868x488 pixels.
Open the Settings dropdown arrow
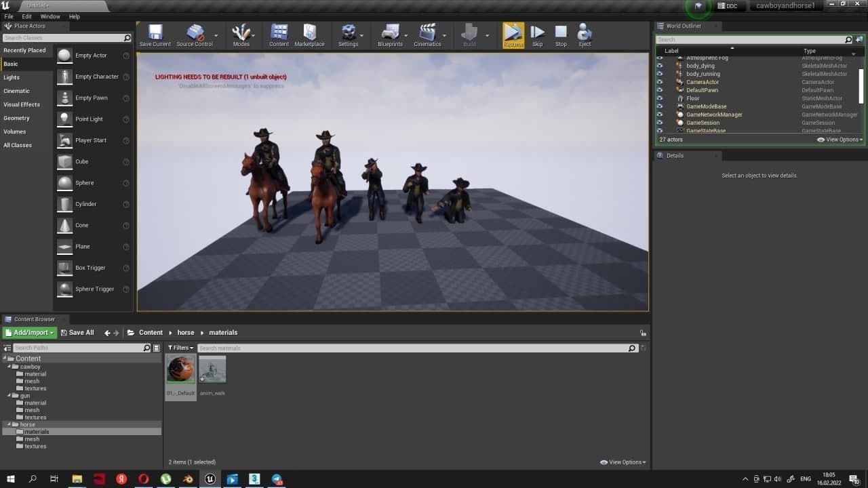tap(363, 35)
